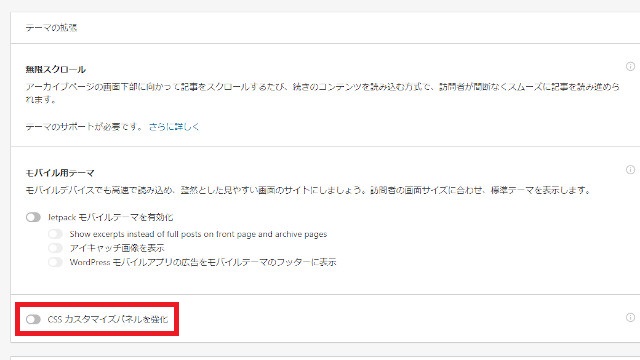Open info icon for 無限スクロール section
Image resolution: width=640 pixels, height=360 pixels.
pyautogui.click(x=630, y=66)
